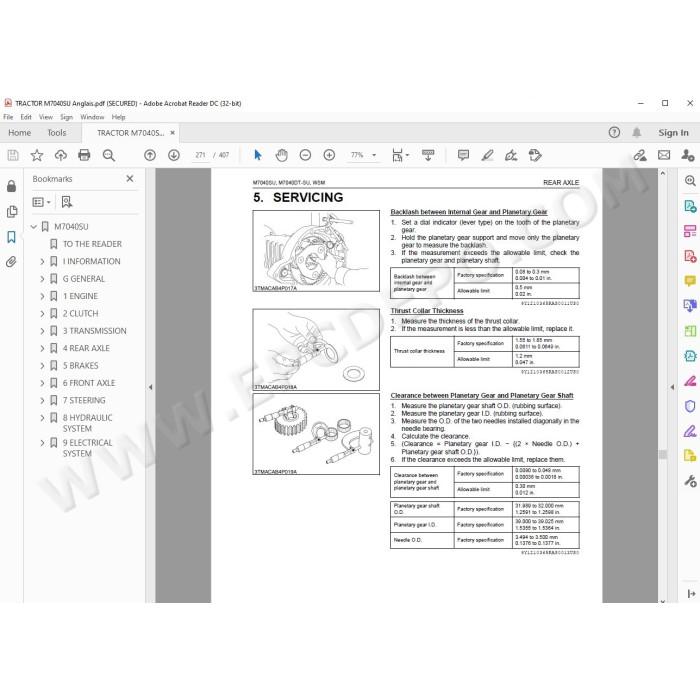Screen dimensions: 700x700
Task: Open the Sign menu
Action: [x=67, y=117]
